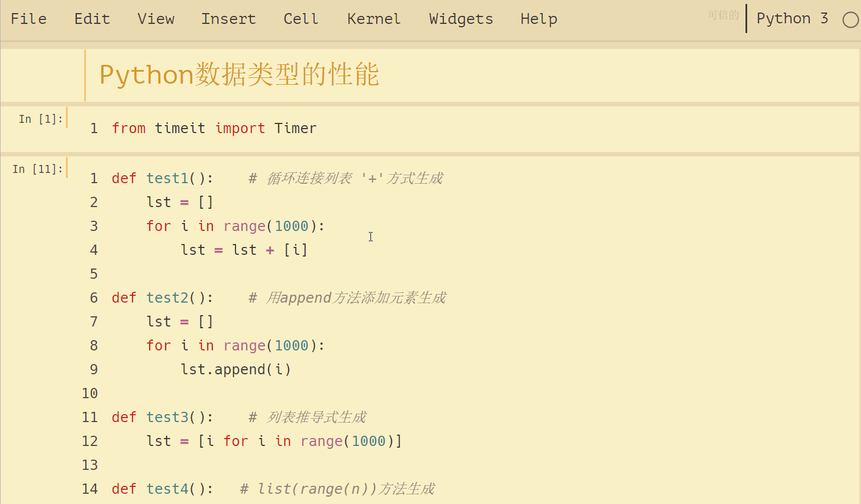The image size is (861, 504).
Task: Open the View menu
Action: (x=155, y=18)
